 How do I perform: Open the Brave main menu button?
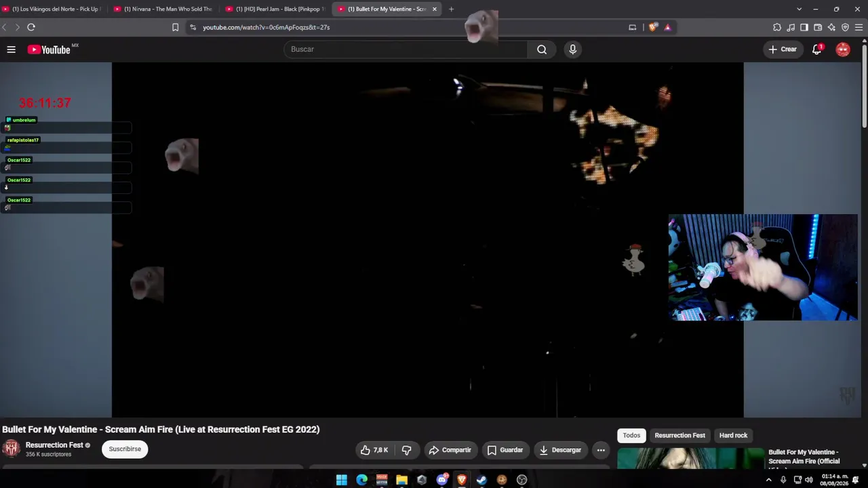(x=859, y=27)
